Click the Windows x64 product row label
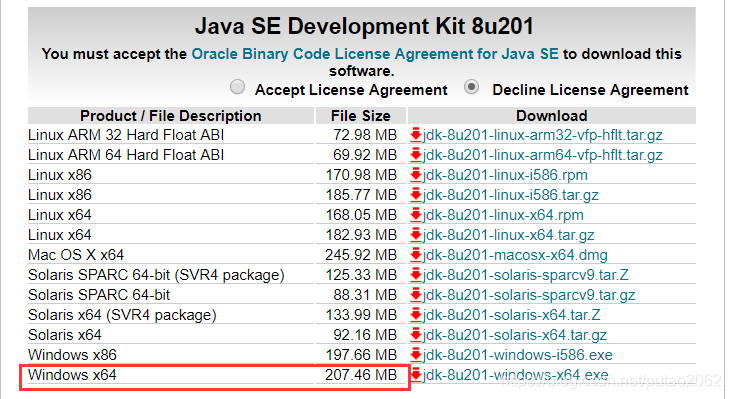Viewport: 731px width, 399px height. 72,375
